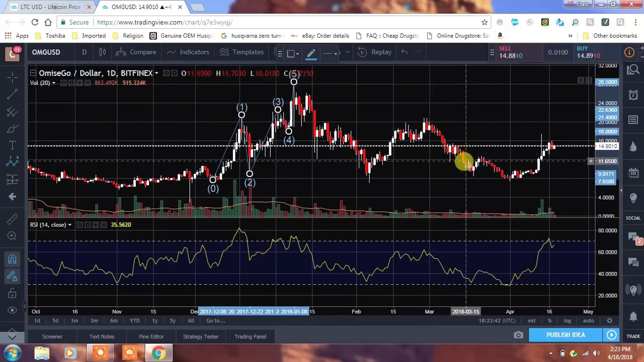
Task: Open the prediction and measurement tools
Action: coord(13,179)
